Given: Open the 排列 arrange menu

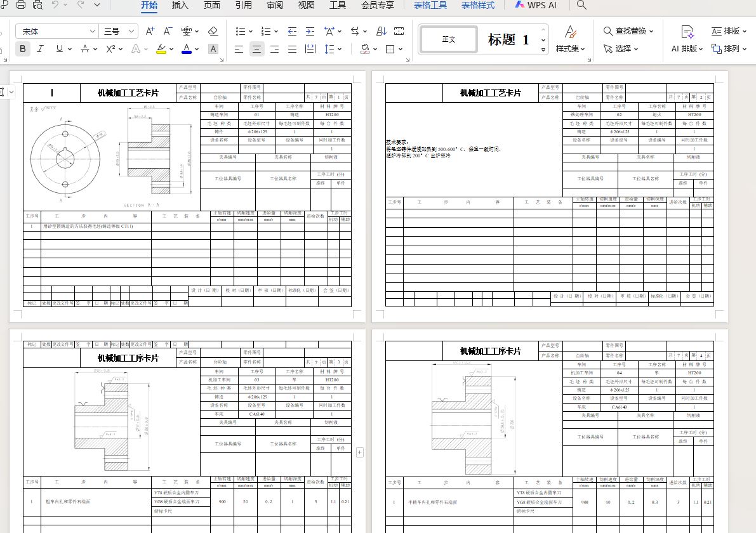Looking at the screenshot, I should pyautogui.click(x=729, y=49).
